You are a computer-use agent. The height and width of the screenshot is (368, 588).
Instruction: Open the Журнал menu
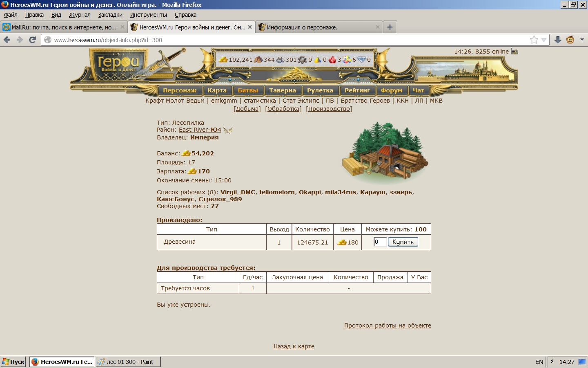(x=80, y=15)
